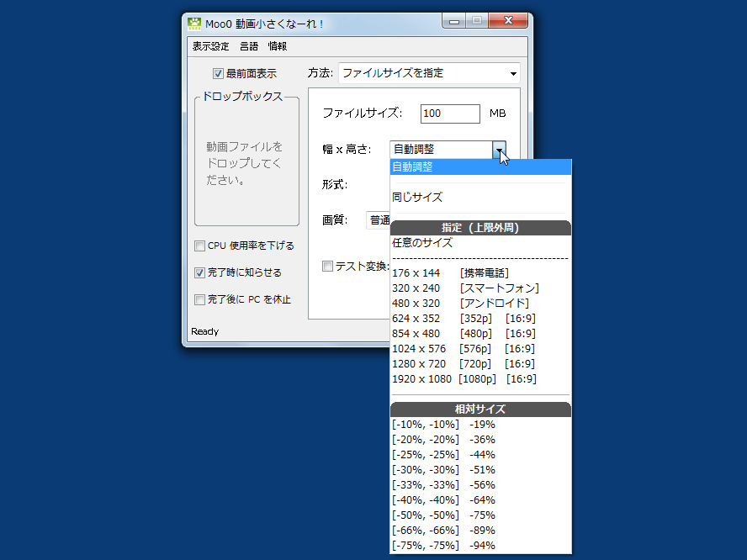Image resolution: width=747 pixels, height=560 pixels.
Task: Open the 表示設定 menu
Action: click(x=210, y=46)
